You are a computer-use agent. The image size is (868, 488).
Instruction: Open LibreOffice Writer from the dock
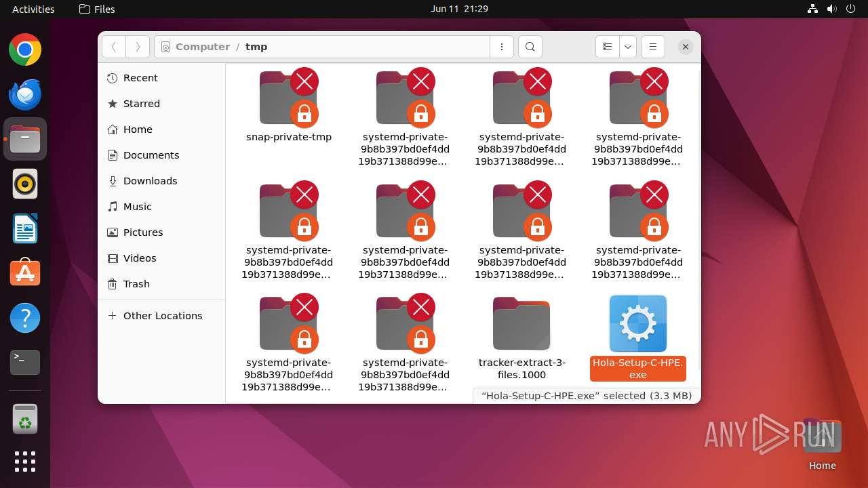25,228
